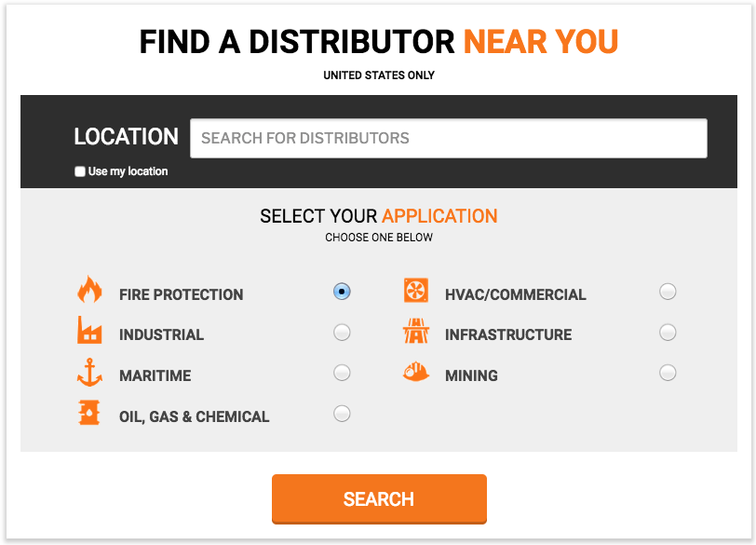Click the Oil, Gas & Chemical barrel icon
This screenshot has width=756, height=545.
click(89, 413)
